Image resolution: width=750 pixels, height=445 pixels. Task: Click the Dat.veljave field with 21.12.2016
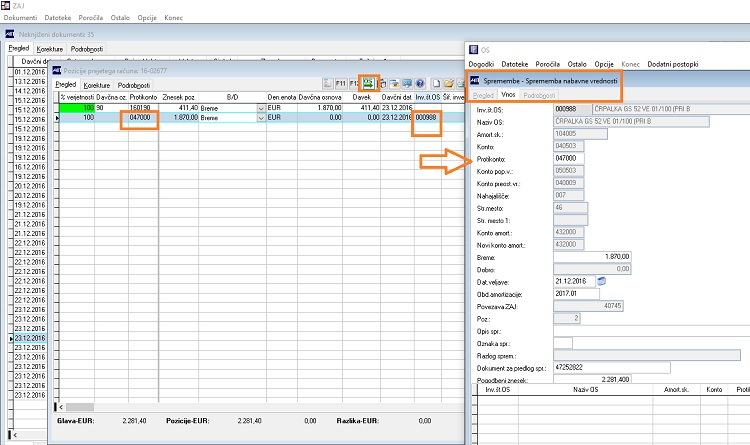coord(571,282)
